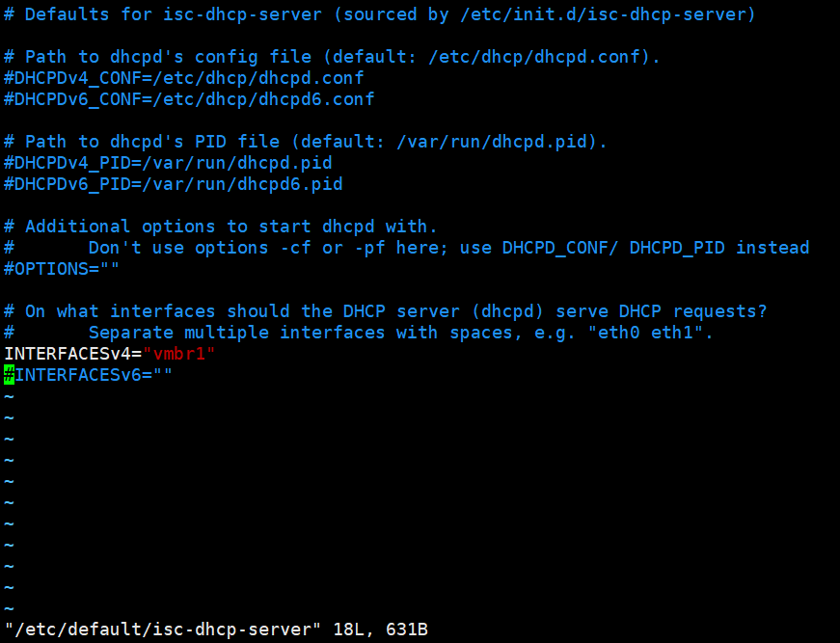Image resolution: width=840 pixels, height=643 pixels.
Task: Click the #DHCPDv6_PID=/var/run/dhcpd6.pid line
Action: pyautogui.click(x=173, y=184)
